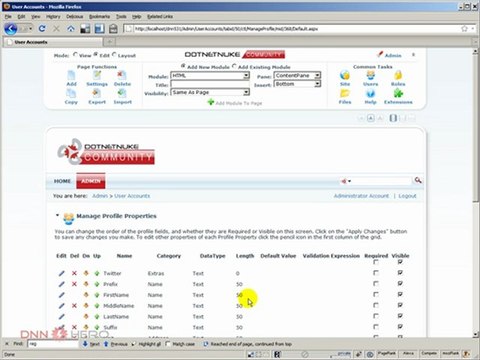Open the Add page icon
The height and width of the screenshot is (360, 480).
click(71, 76)
